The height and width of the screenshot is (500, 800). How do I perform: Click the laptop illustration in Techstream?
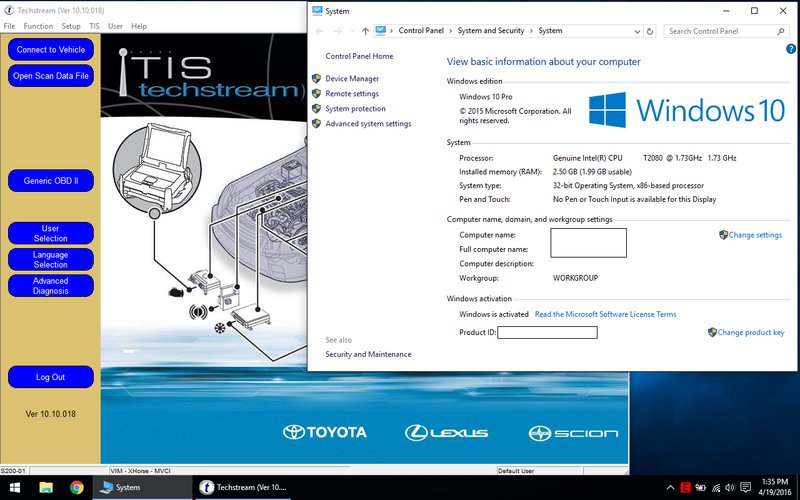(x=158, y=167)
